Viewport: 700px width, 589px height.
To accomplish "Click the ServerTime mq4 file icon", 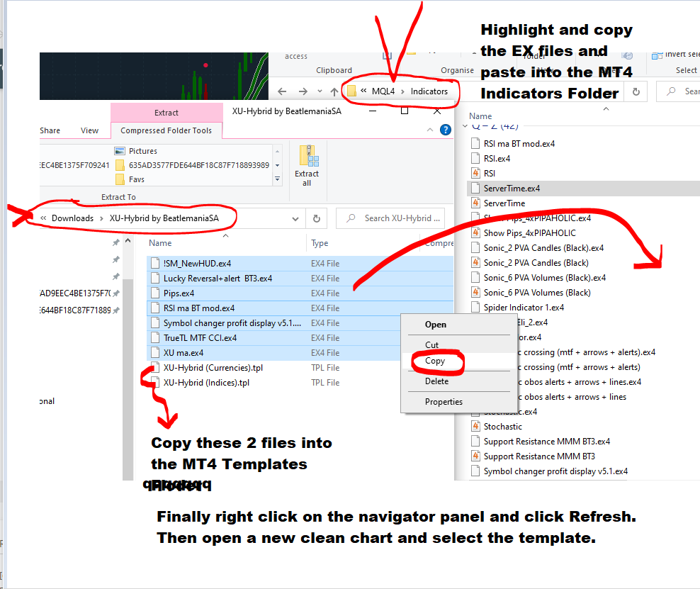I will (476, 203).
